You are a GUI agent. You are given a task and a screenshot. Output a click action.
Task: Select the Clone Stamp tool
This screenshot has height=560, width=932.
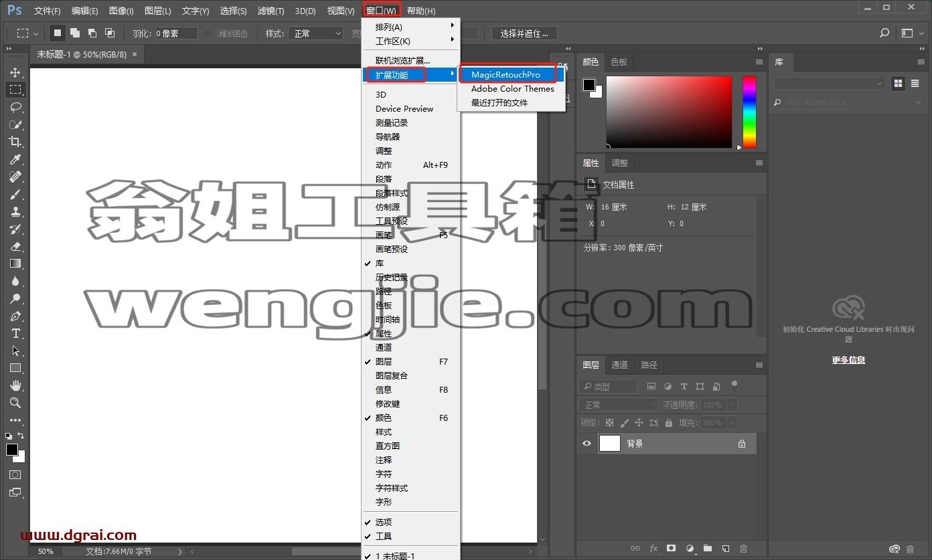tap(15, 211)
